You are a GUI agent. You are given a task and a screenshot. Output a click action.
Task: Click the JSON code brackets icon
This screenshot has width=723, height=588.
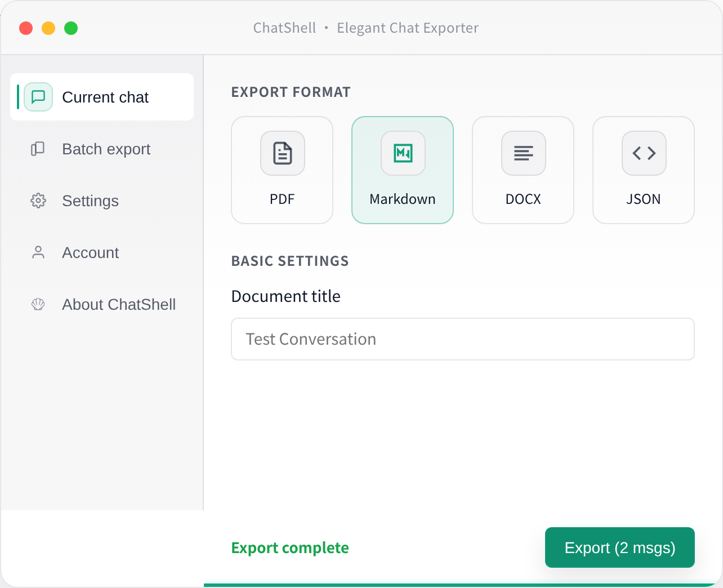click(644, 153)
